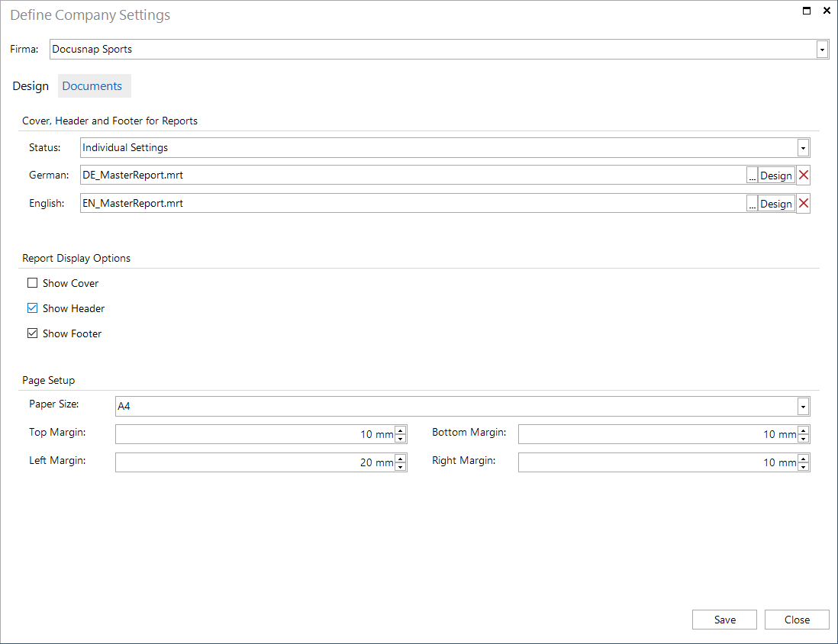Decrease the Bottom Margin using the down arrow
Image resolution: width=838 pixels, height=644 pixels.
coord(804,437)
